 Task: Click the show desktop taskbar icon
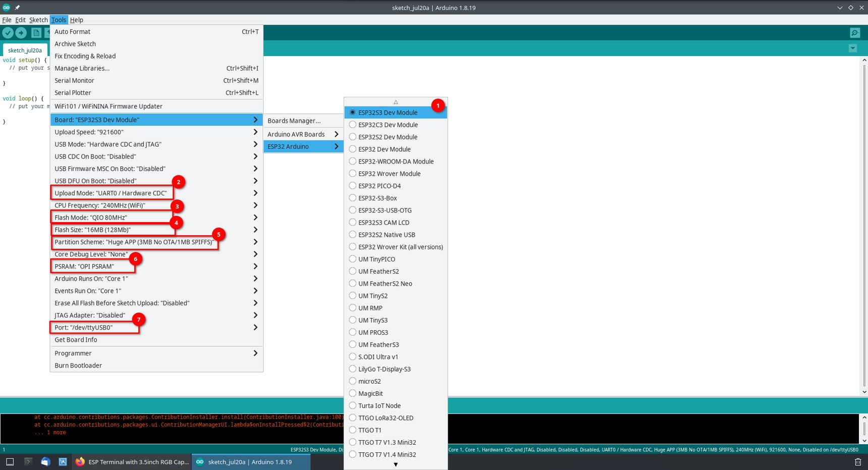click(x=10, y=462)
